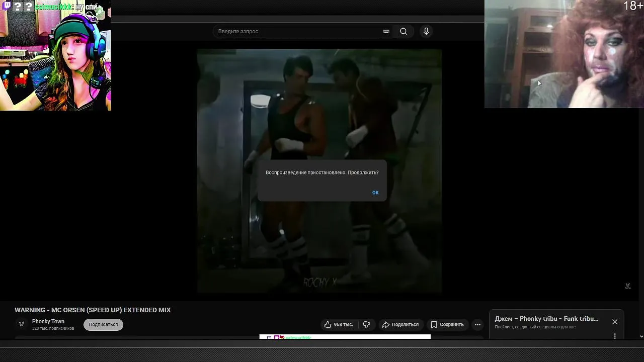Confirm the paused-playback dialog with OK
Screen dimensions: 644x362
coord(375,193)
